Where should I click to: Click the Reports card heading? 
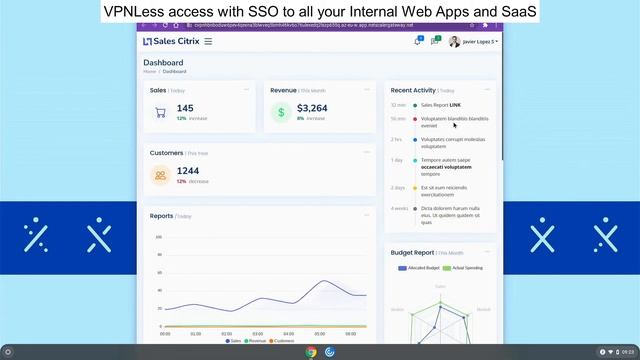click(161, 216)
